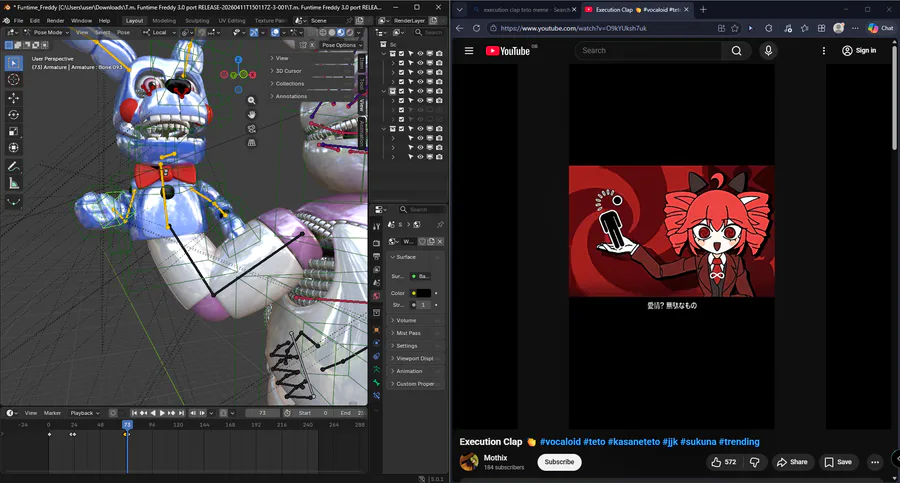900x483 pixels.
Task: Switch to the UV Editing workspace tab
Action: click(231, 20)
